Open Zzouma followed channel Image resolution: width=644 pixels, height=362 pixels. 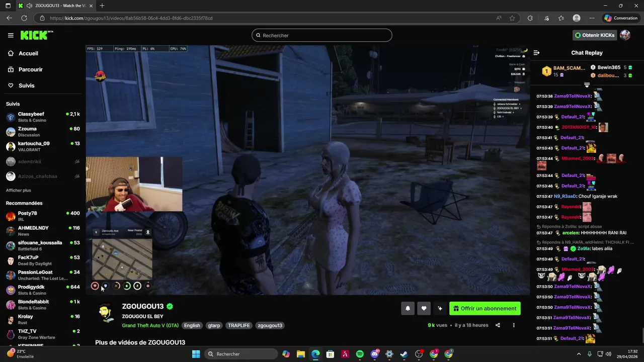43,132
